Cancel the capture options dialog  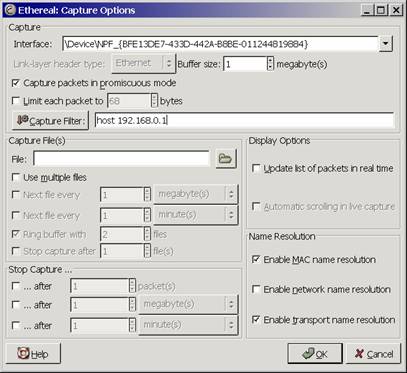tap(373, 354)
